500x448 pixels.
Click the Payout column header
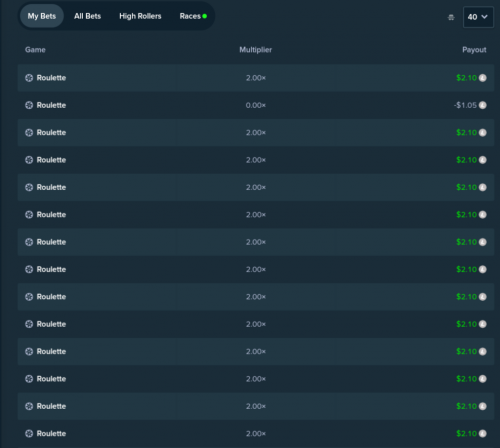(x=474, y=50)
